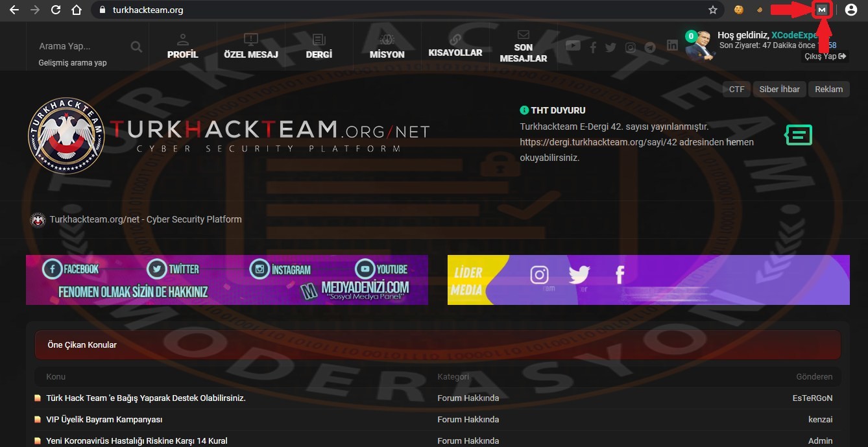Open SON MESAJLAR menu item
Viewport: 868px width, 447px height.
[524, 47]
